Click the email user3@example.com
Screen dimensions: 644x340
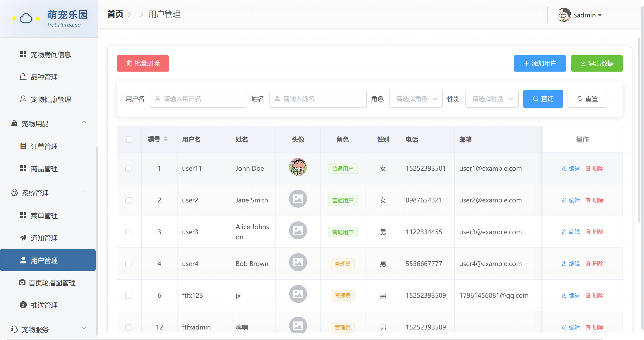490,232
